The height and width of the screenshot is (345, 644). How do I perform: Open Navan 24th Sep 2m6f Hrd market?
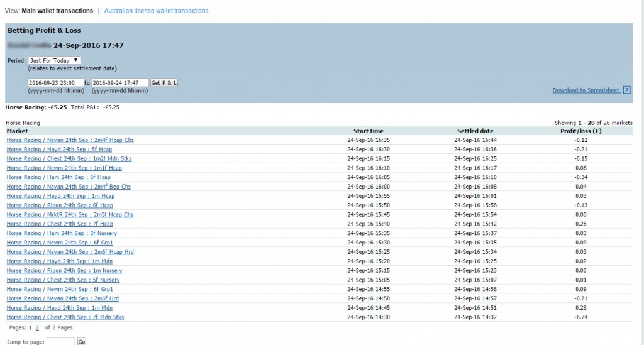click(62, 298)
